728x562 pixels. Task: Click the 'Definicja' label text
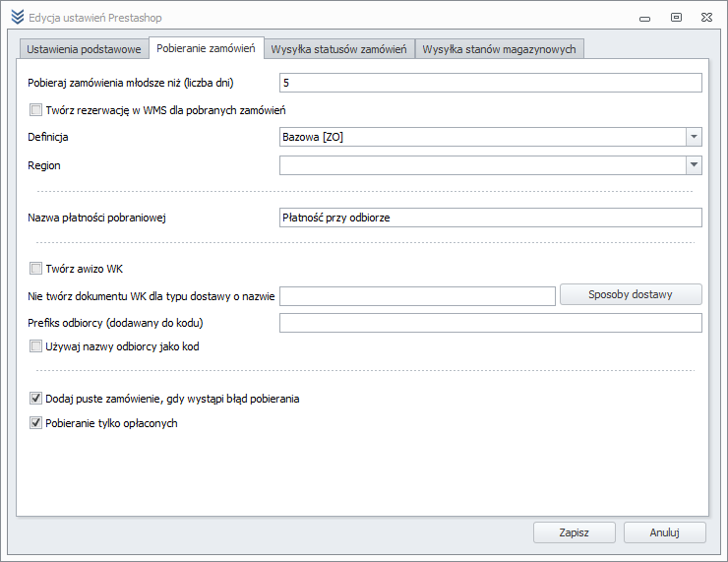(x=48, y=137)
